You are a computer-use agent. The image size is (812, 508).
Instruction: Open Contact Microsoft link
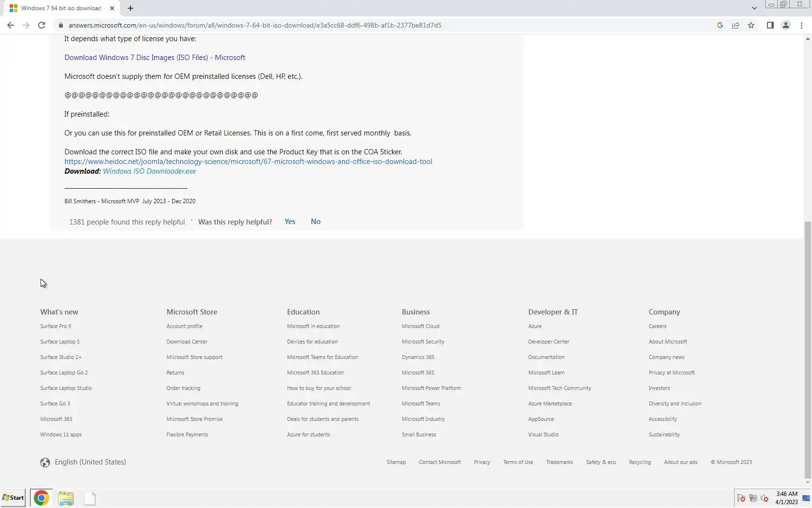point(440,462)
